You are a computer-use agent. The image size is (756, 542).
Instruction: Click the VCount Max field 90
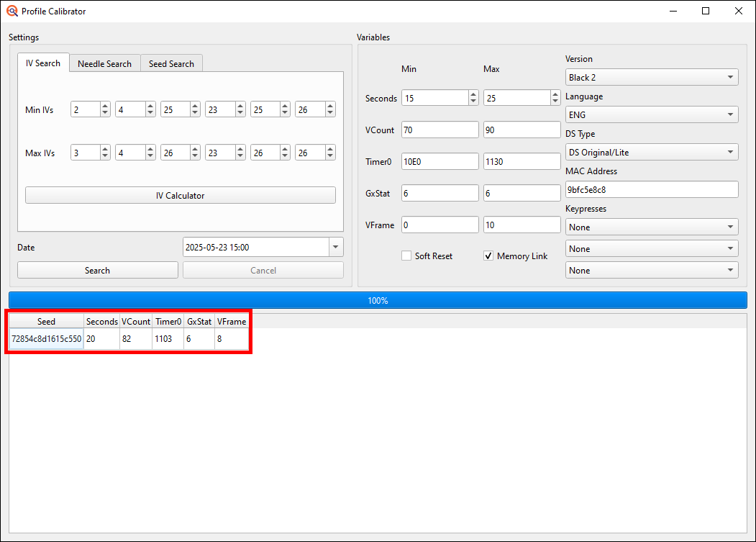click(522, 130)
